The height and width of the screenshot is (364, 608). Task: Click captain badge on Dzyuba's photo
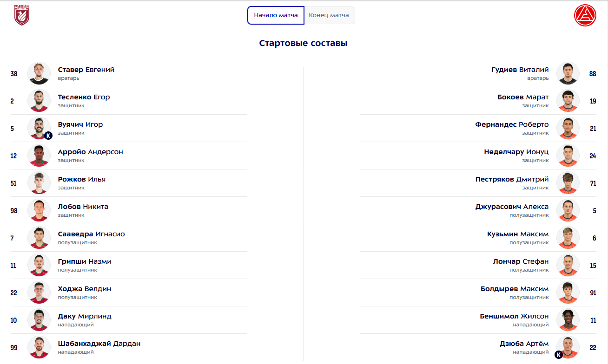(559, 355)
